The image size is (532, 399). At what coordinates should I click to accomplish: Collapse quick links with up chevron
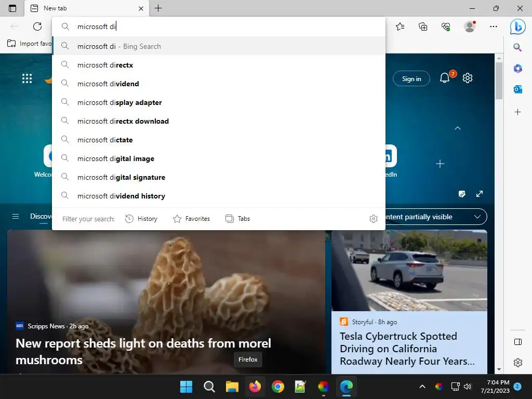[457, 128]
